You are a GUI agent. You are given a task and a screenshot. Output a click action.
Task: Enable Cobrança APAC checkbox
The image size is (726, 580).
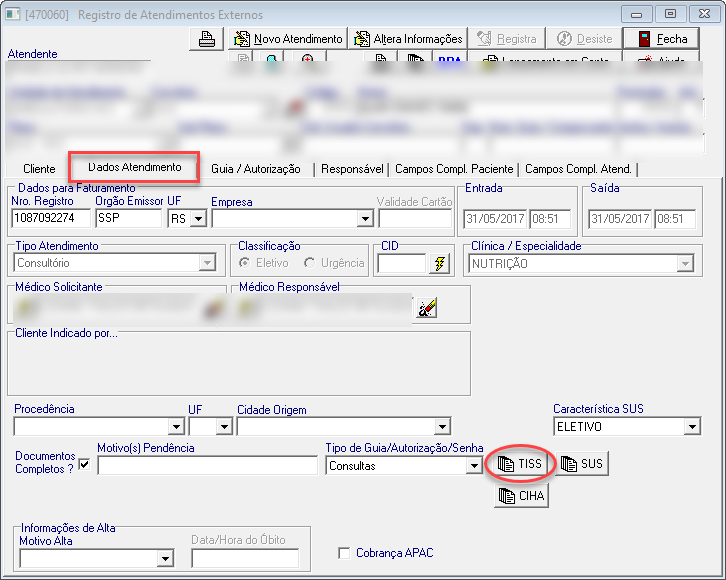tap(344, 553)
